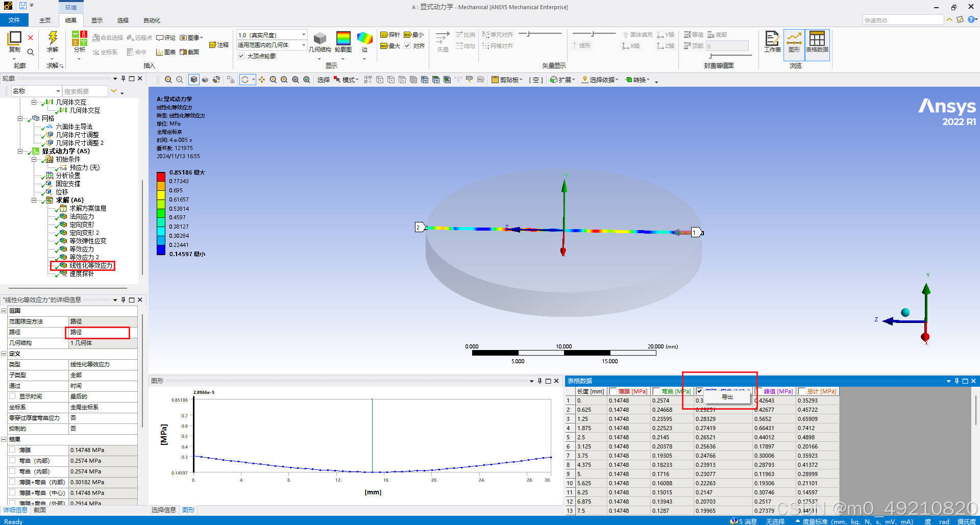Screen dimensions: 980x525
Task: Open the 分析 (Analysis) icon in the ribbon
Action: pos(79,38)
